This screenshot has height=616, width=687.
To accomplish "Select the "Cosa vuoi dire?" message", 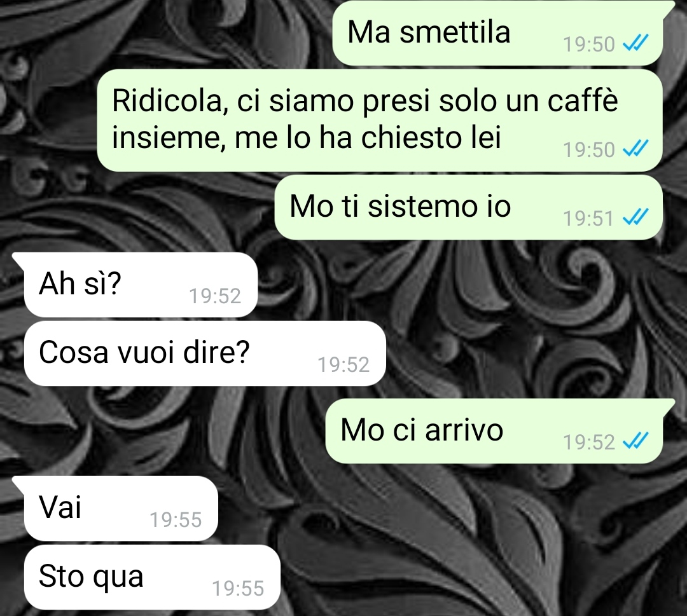I will [x=205, y=353].
